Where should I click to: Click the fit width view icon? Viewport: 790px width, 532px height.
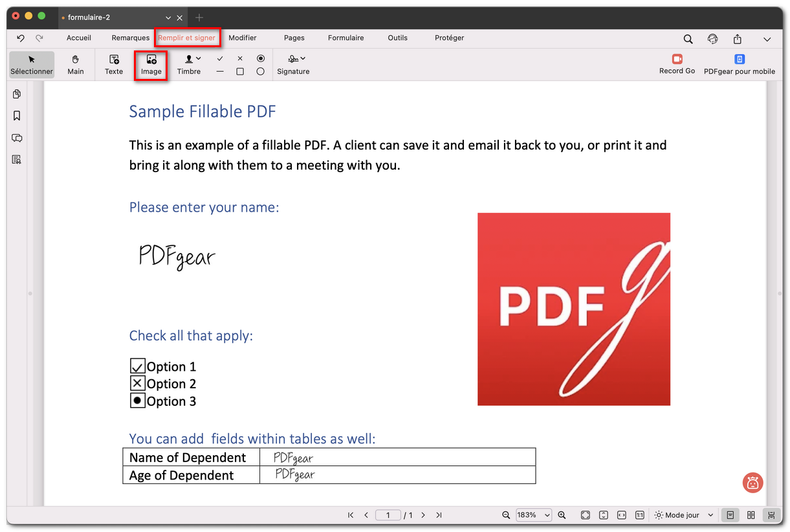(622, 515)
